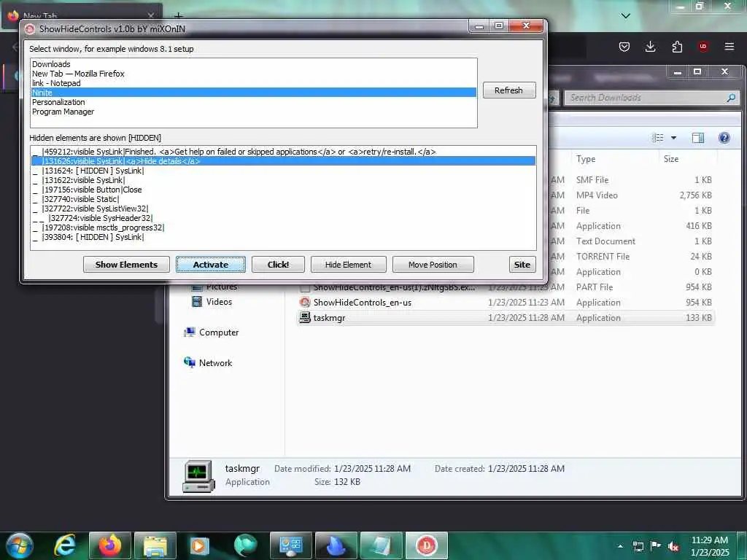Click network tray icon
747x560 pixels.
tap(638, 546)
